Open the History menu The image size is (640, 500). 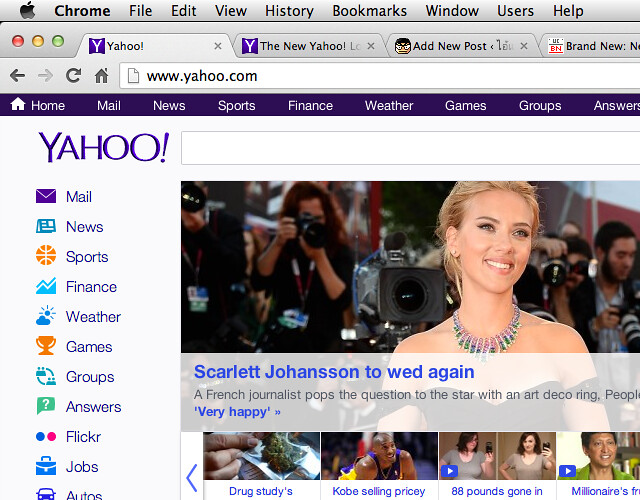(289, 11)
